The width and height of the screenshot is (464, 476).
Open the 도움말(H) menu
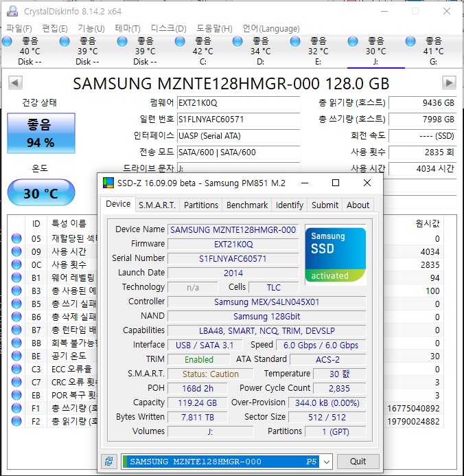[214, 29]
